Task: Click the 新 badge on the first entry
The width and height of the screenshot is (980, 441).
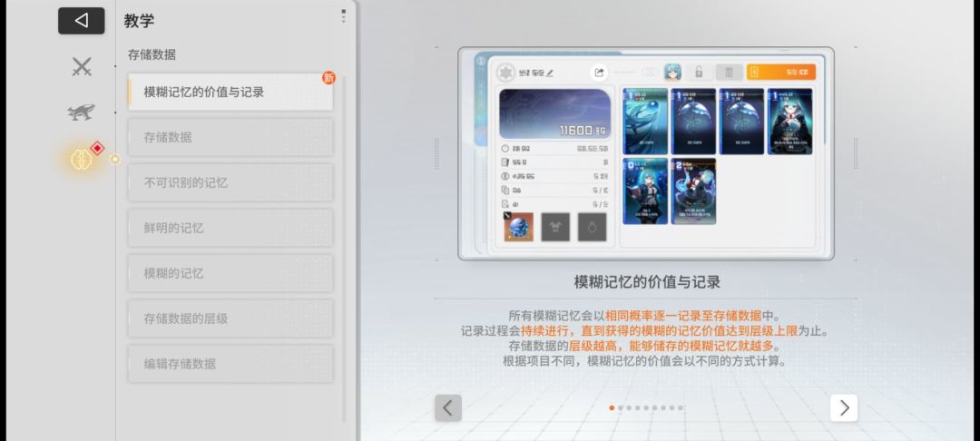Action: click(x=328, y=78)
